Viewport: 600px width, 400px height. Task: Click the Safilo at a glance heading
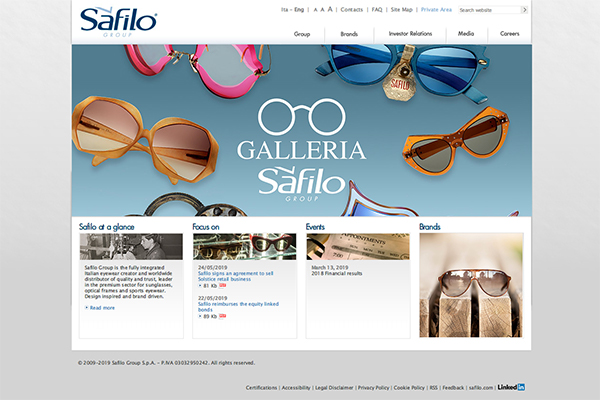click(x=106, y=227)
